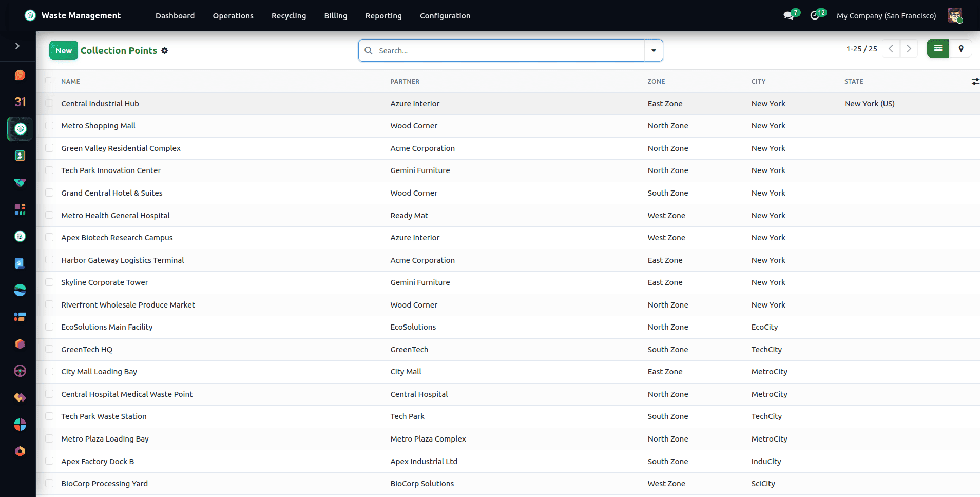
Task: Select the Metro Shopping Mall row checkbox
Action: pos(49,125)
